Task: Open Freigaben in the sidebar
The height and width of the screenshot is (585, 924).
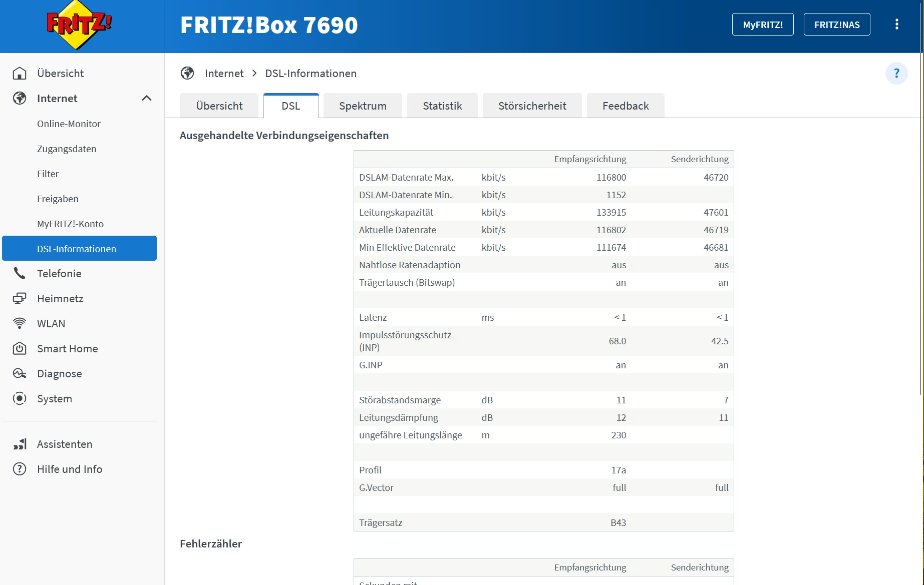Action: 58,199
